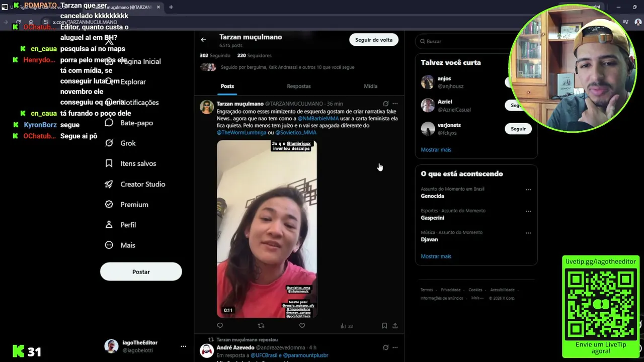Open Grok actions on André Azevedo post

click(385, 347)
